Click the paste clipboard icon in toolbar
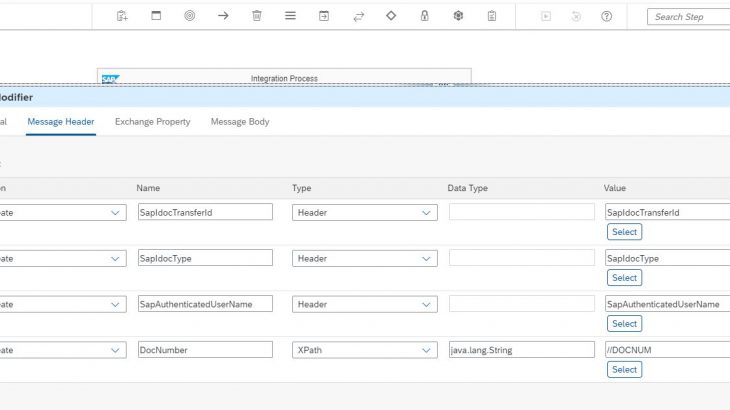Viewport: 730px width, 410px height. 492,16
